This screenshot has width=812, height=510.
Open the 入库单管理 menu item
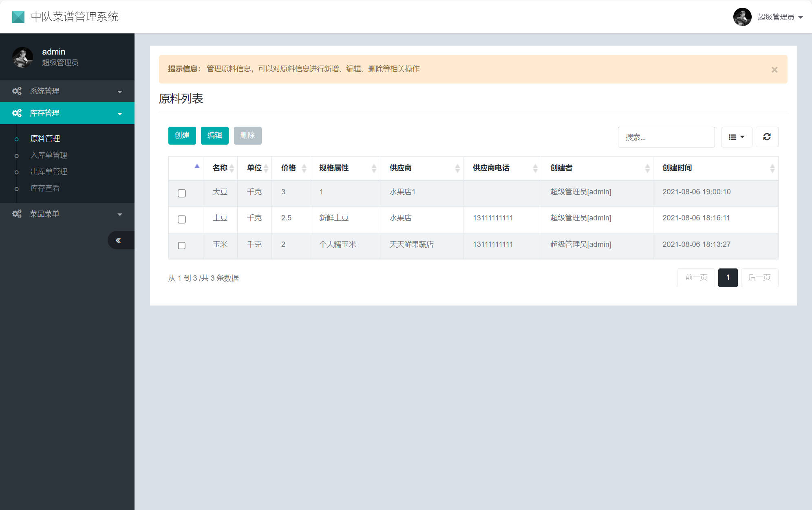[x=49, y=155]
